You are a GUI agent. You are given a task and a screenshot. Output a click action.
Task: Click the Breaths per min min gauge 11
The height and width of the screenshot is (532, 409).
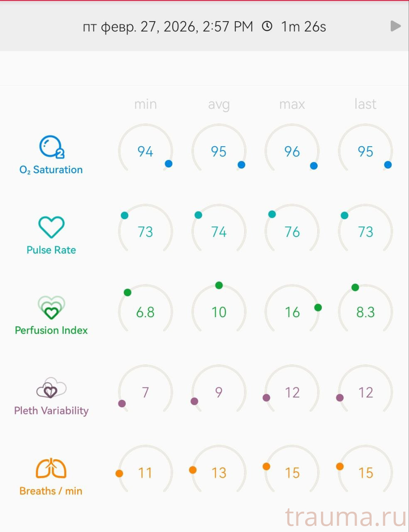[x=145, y=473]
